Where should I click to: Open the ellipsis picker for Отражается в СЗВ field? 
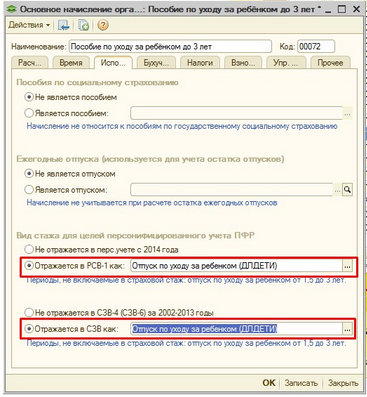(x=347, y=329)
